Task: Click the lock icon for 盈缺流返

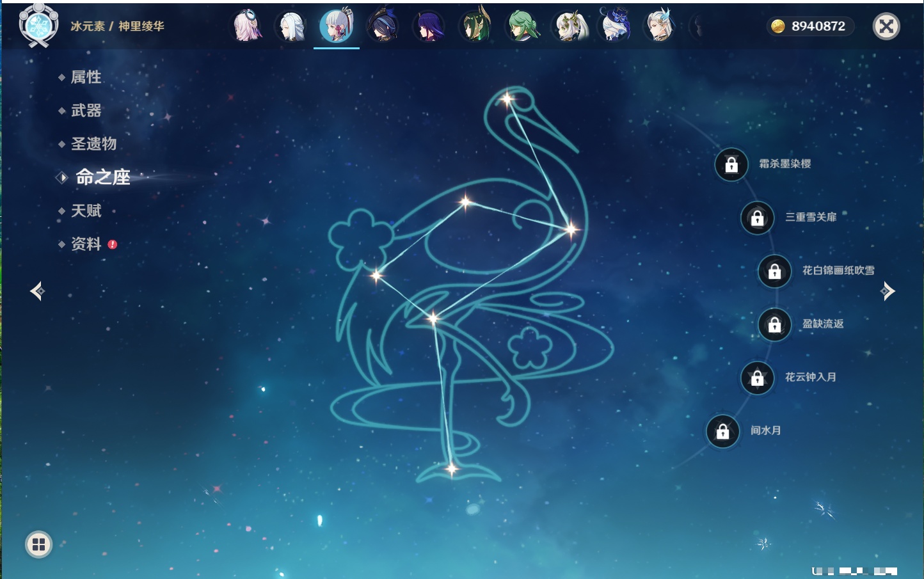Action: tap(774, 324)
